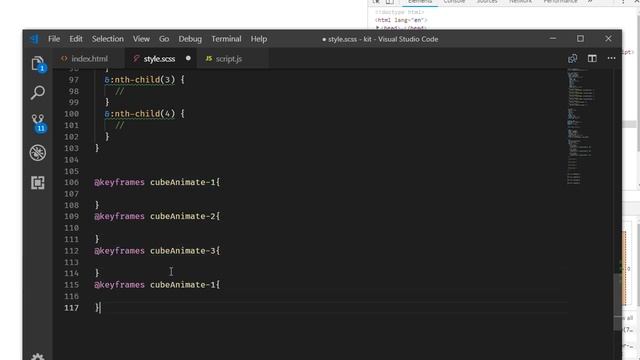This screenshot has width=640, height=360.
Task: Open the Search panel
Action: pyautogui.click(x=38, y=93)
